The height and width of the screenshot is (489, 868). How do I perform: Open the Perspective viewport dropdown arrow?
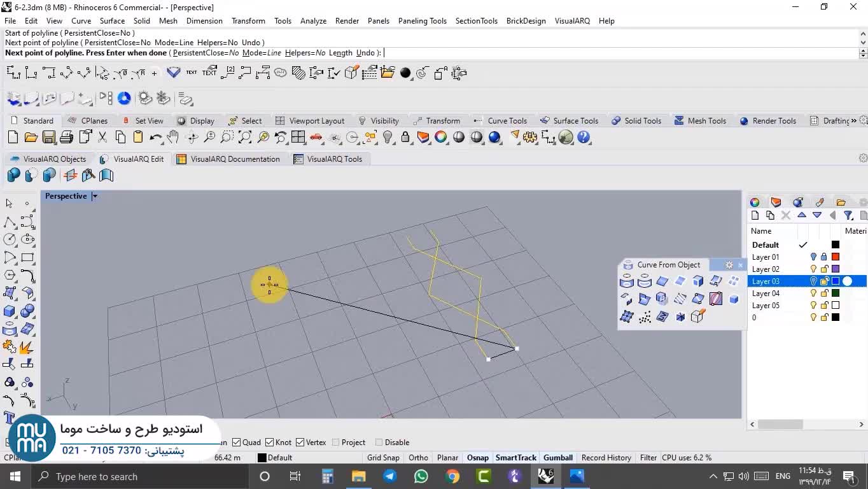pyautogui.click(x=95, y=196)
